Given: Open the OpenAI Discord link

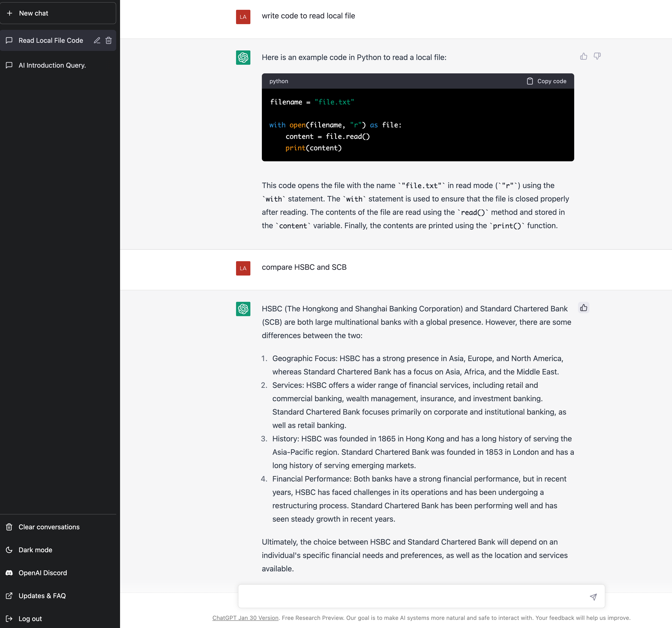Looking at the screenshot, I should coord(43,573).
